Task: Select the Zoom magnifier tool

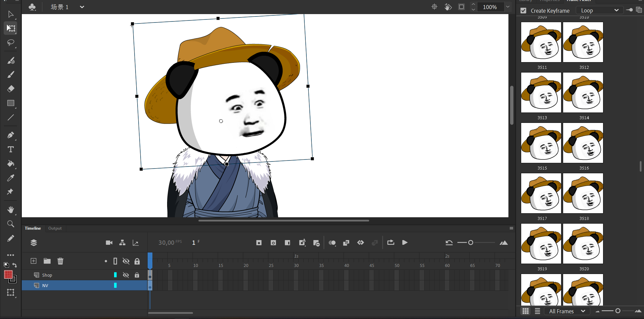Action: point(11,224)
